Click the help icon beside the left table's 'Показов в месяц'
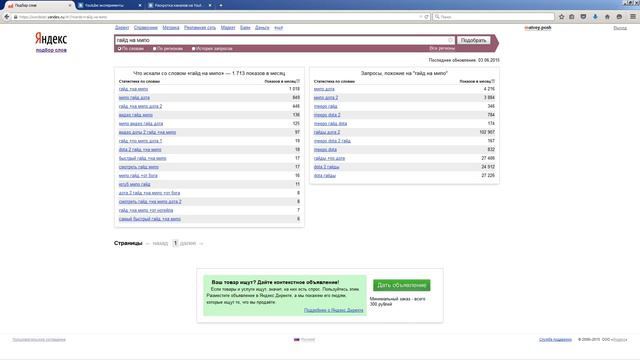This screenshot has width=640, height=360. click(298, 81)
